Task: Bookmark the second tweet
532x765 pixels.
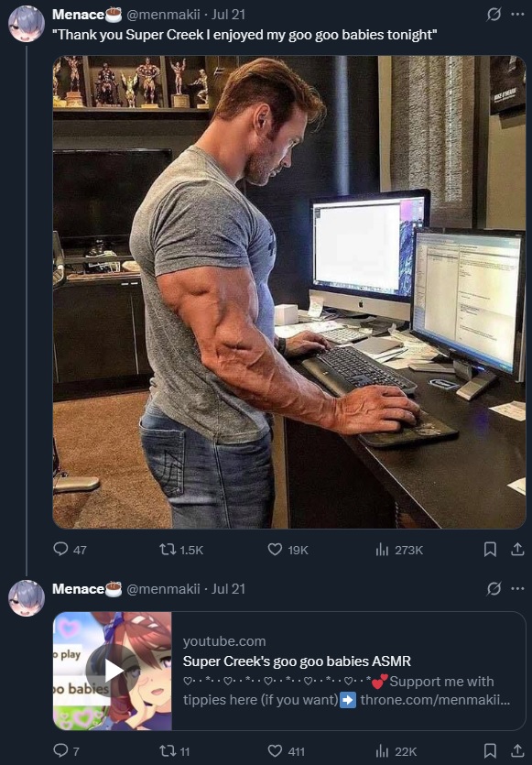Action: [490, 750]
